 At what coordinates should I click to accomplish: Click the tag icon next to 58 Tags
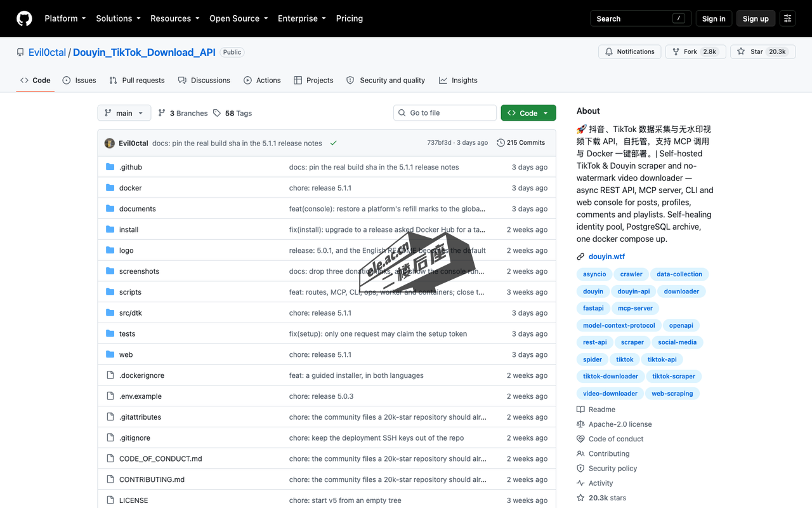(217, 113)
